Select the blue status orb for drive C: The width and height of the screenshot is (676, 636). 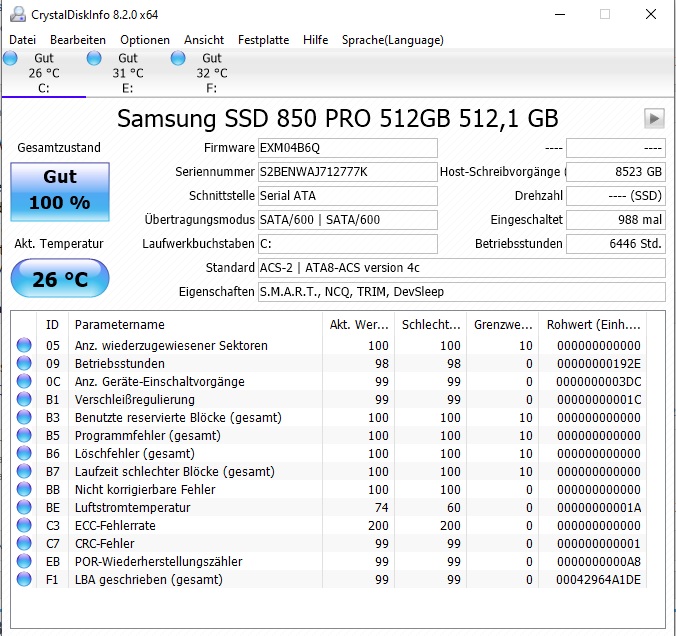[x=10, y=58]
